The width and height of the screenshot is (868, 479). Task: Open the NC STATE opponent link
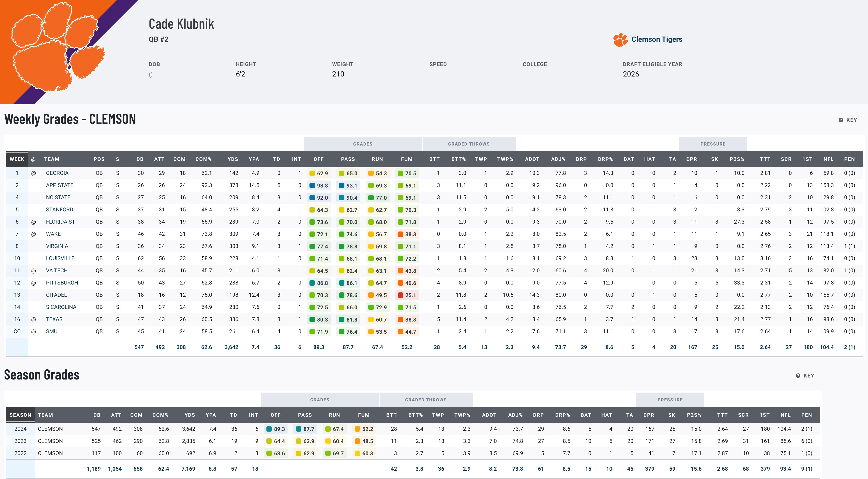click(x=58, y=197)
